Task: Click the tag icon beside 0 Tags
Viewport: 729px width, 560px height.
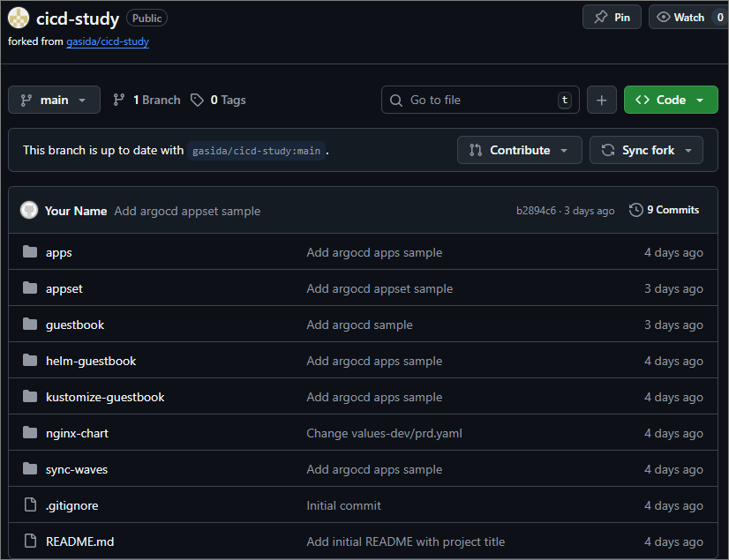Action: [197, 100]
